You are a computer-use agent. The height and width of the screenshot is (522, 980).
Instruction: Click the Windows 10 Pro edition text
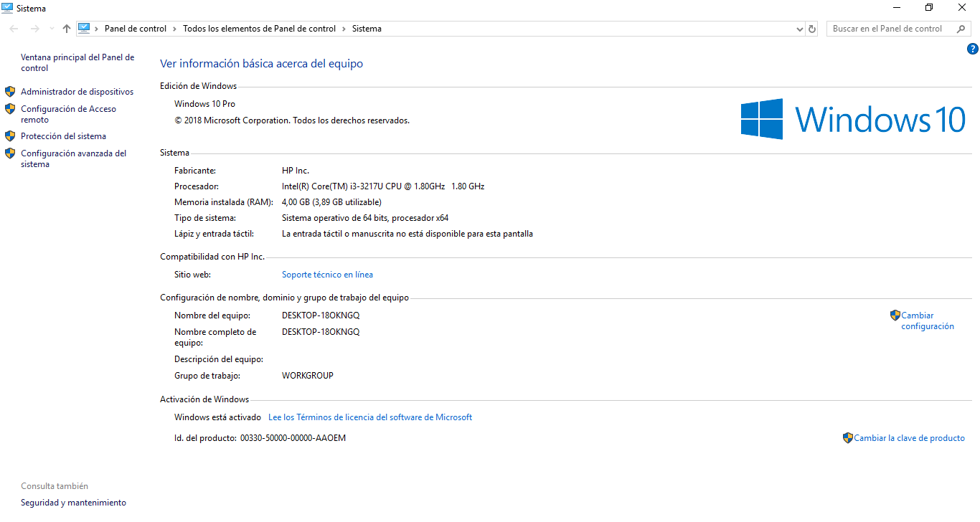tap(204, 104)
